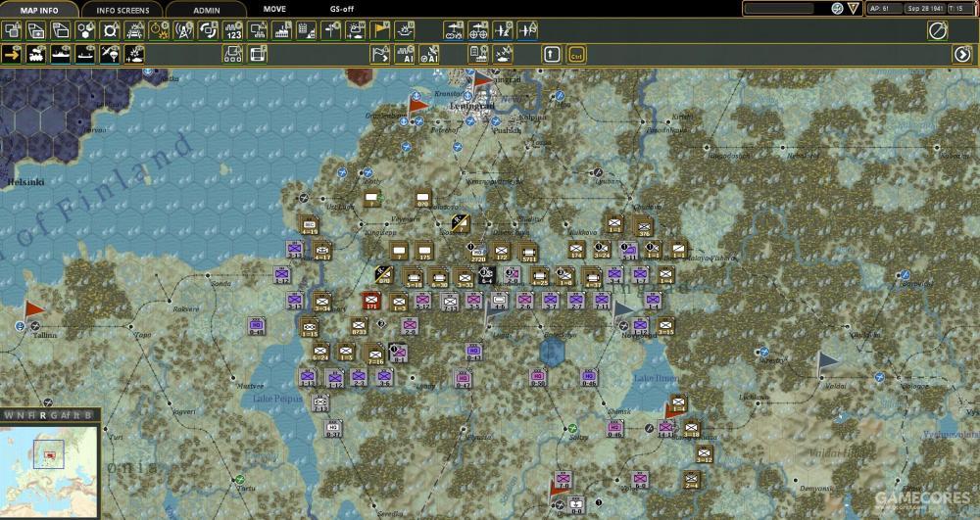980x520 pixels.
Task: Select the rail transport train mode
Action: [36, 54]
